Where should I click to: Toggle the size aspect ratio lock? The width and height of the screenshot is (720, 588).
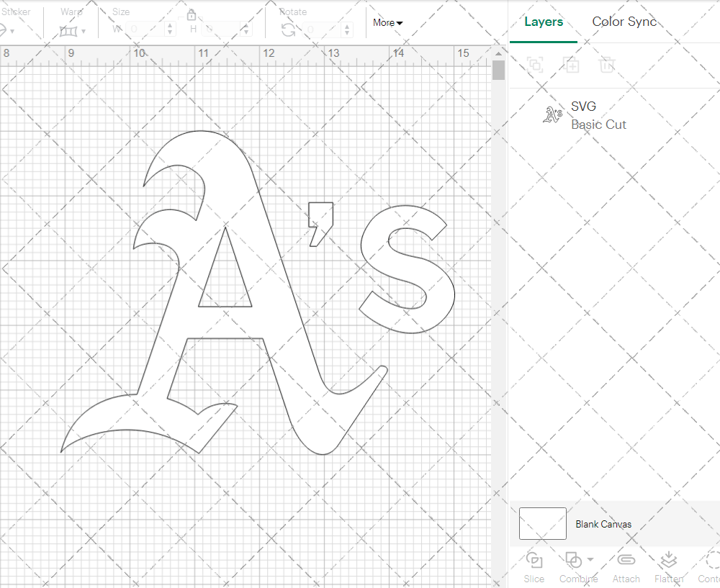point(192,15)
